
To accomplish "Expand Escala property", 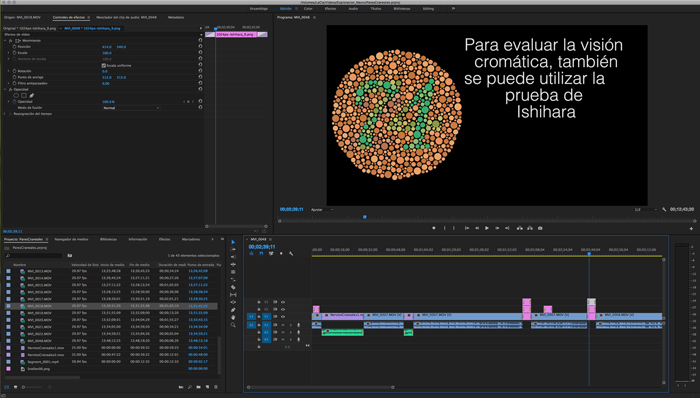I will pos(8,53).
